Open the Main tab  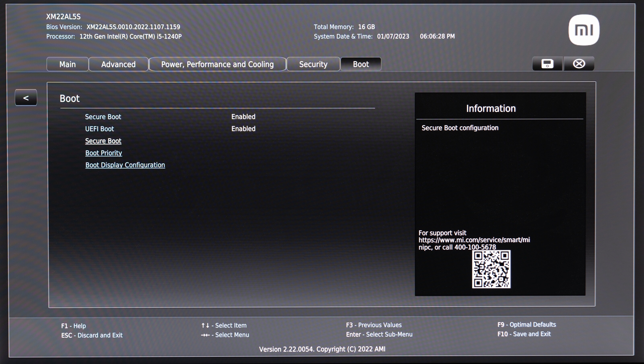pos(67,64)
